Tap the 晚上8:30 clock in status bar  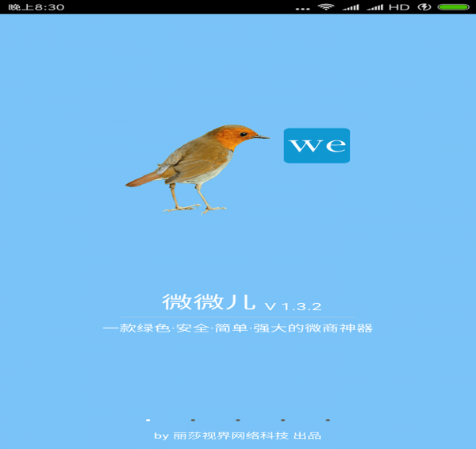(x=36, y=7)
